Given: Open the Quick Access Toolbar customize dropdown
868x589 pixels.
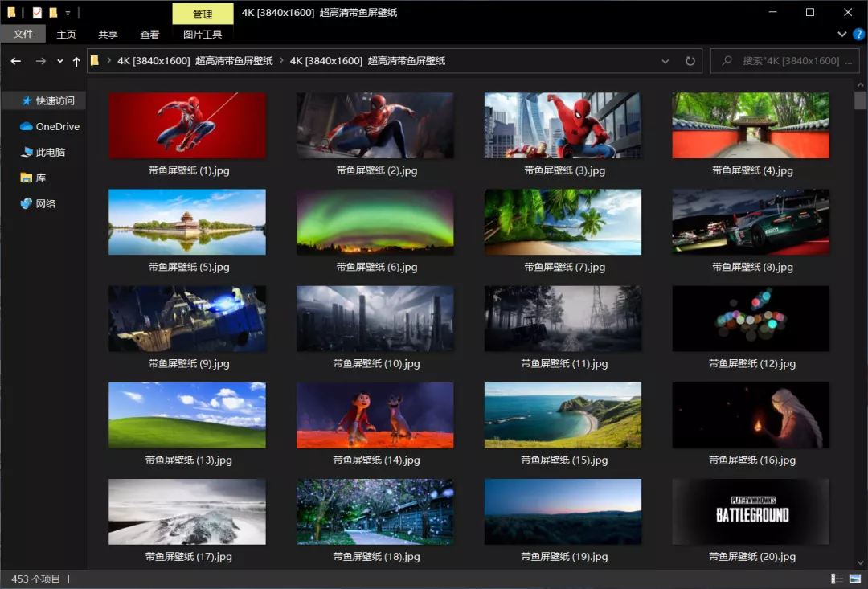Looking at the screenshot, I should click(x=68, y=14).
